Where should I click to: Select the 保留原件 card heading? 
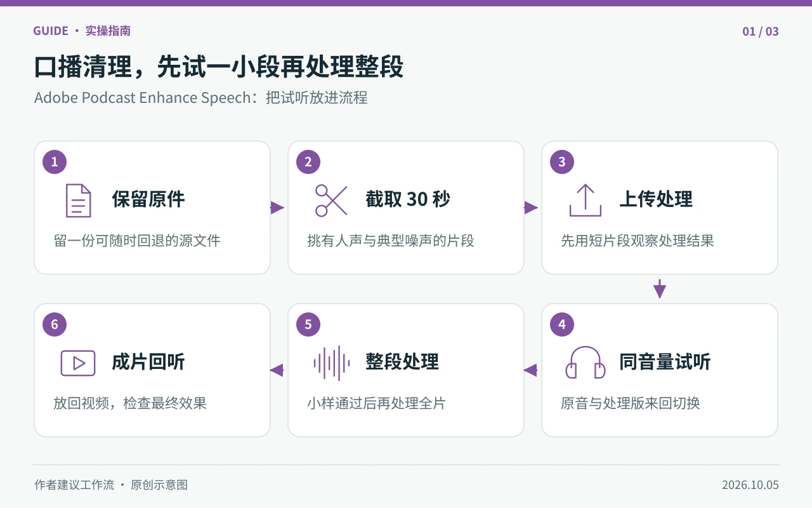(148, 199)
